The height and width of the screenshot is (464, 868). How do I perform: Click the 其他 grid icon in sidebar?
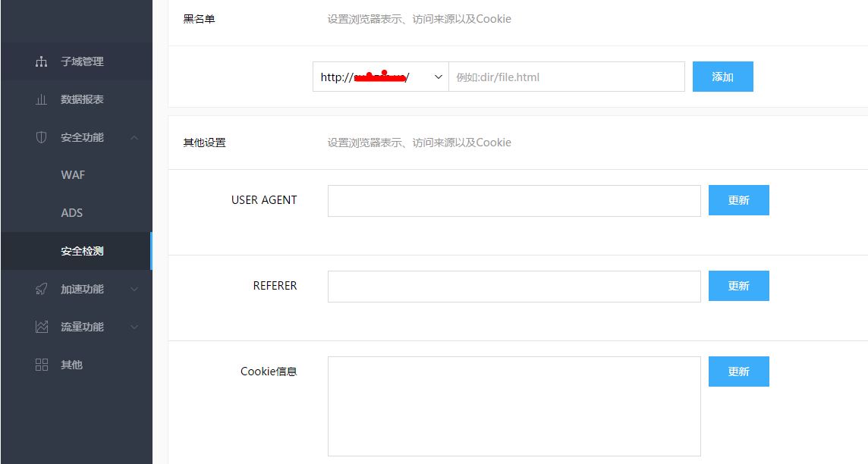pos(43,365)
